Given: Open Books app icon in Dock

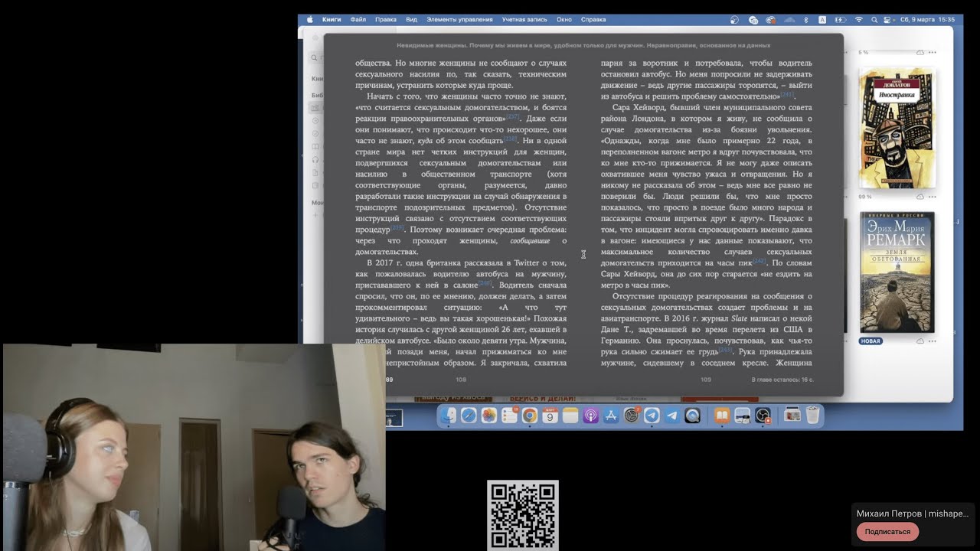Looking at the screenshot, I should pyautogui.click(x=722, y=416).
